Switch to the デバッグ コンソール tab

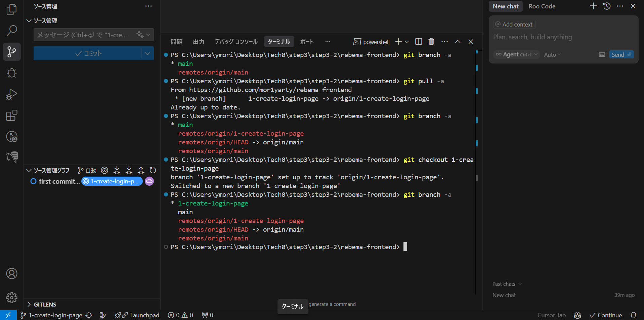(x=235, y=41)
